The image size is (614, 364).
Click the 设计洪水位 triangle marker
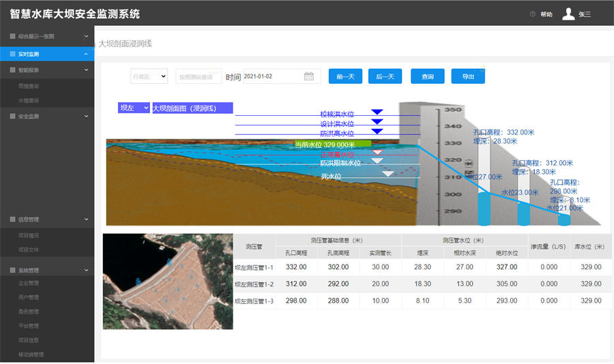click(x=377, y=122)
